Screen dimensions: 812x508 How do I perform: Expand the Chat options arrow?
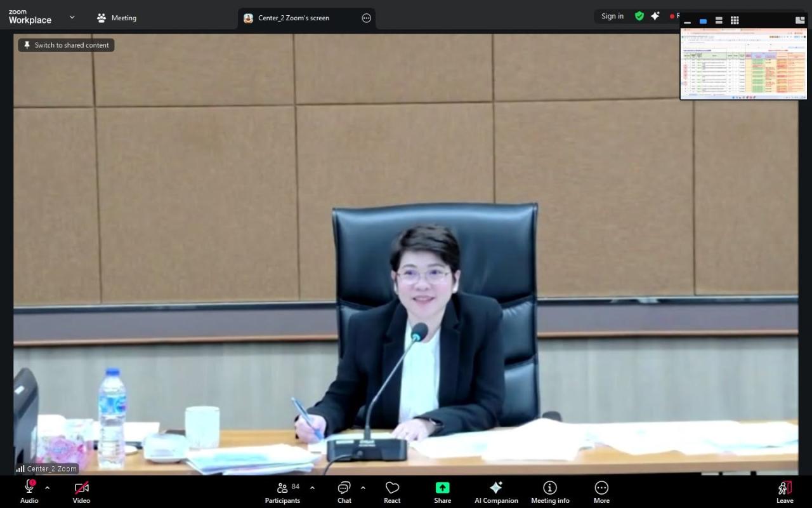[363, 488]
